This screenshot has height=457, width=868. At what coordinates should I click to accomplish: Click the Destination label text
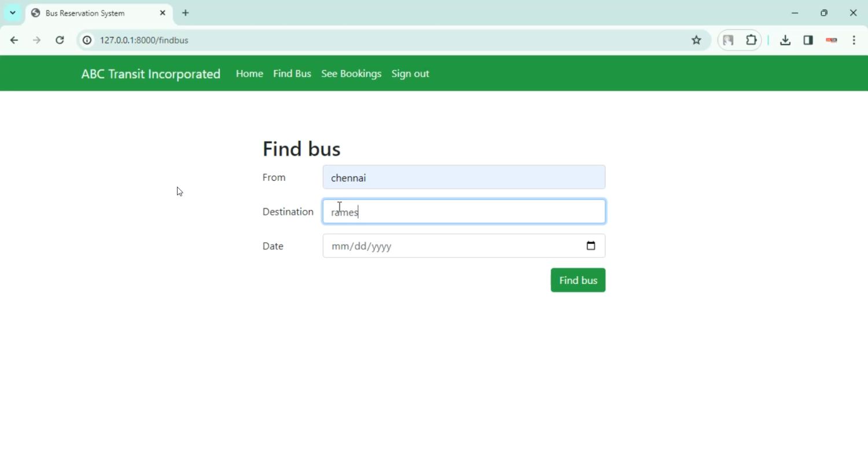tap(288, 211)
